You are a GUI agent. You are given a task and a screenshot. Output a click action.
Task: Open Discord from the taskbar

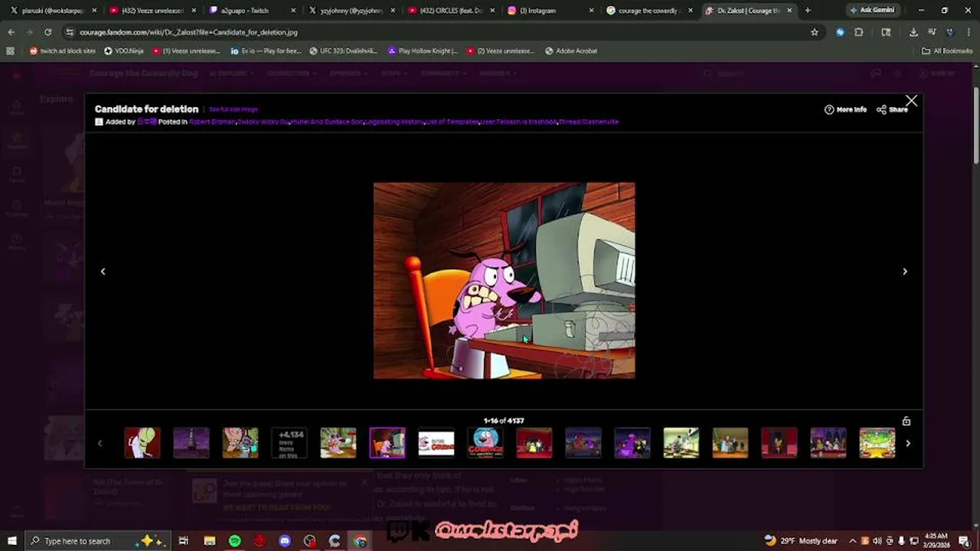(285, 540)
